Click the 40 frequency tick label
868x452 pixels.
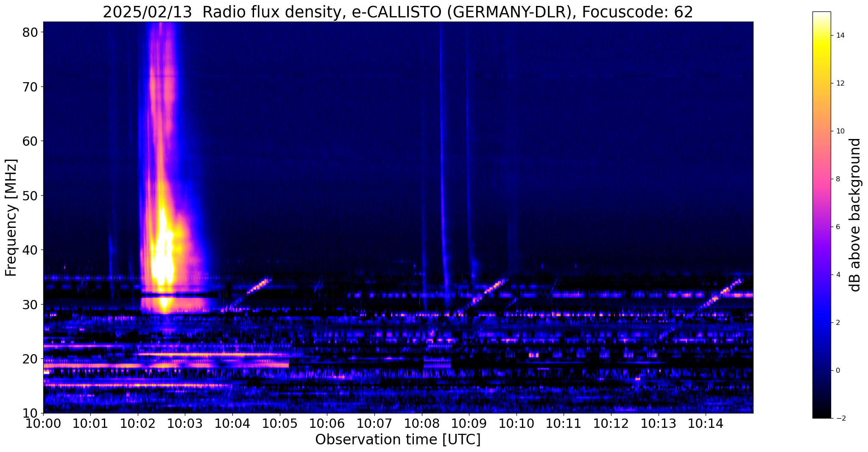[30, 250]
